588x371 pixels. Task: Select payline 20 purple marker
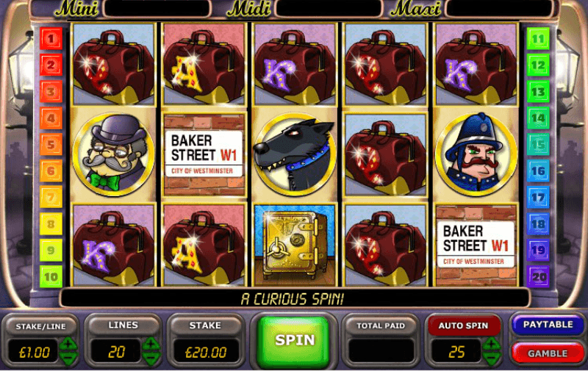point(538,277)
